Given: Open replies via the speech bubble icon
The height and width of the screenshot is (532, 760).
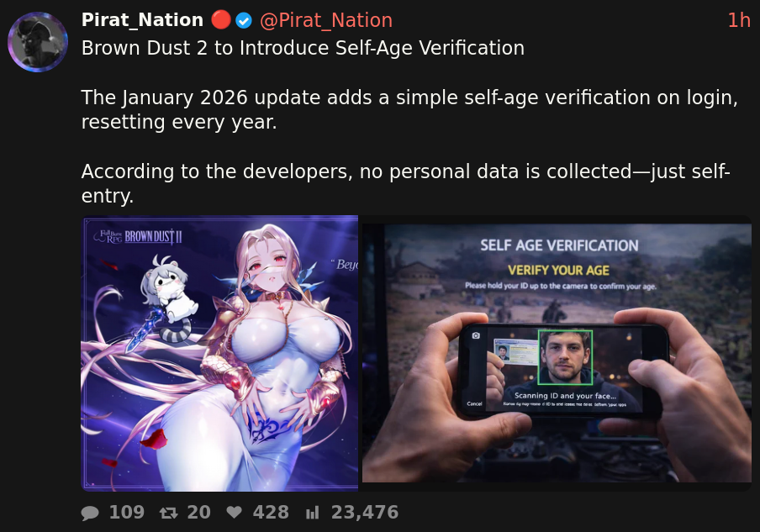Looking at the screenshot, I should [90, 513].
